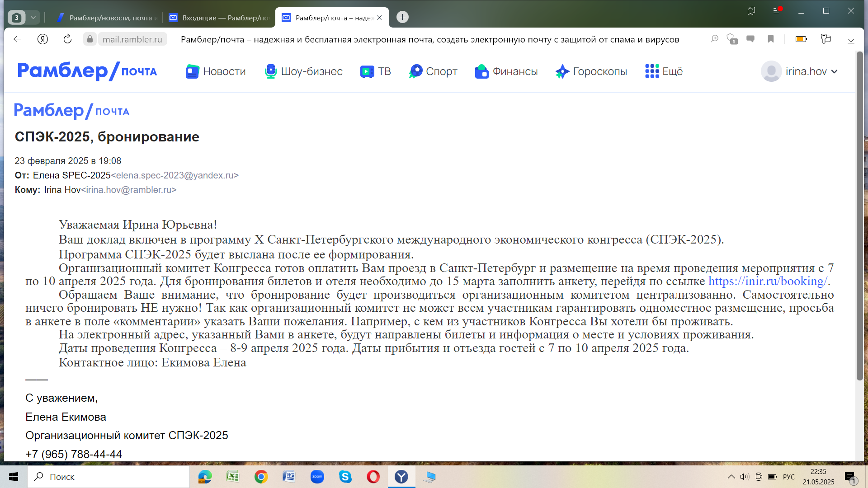The width and height of the screenshot is (868, 488).
Task: Open a new browser tab with plus
Action: 402,17
